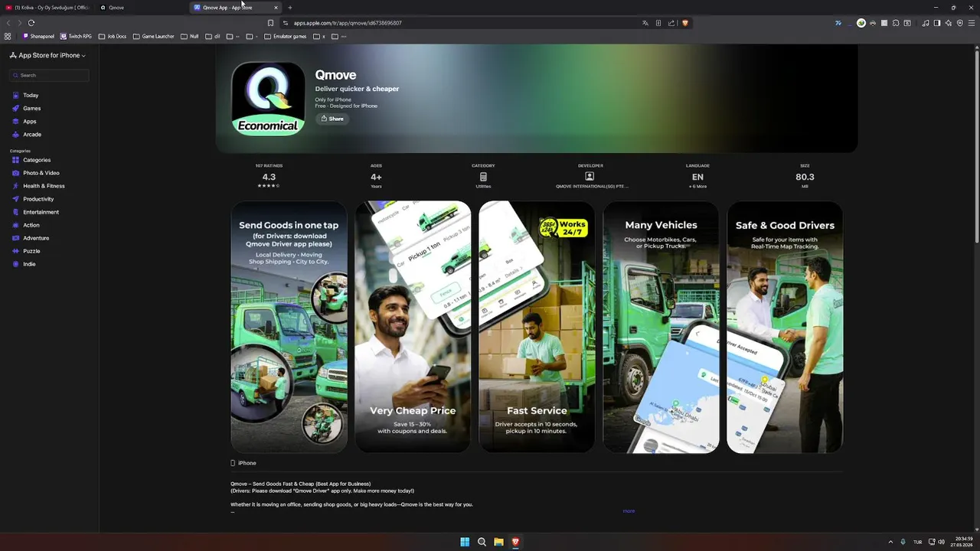Viewport: 980px width, 551px height.
Task: Click the Utilities category calculator icon
Action: pyautogui.click(x=483, y=177)
